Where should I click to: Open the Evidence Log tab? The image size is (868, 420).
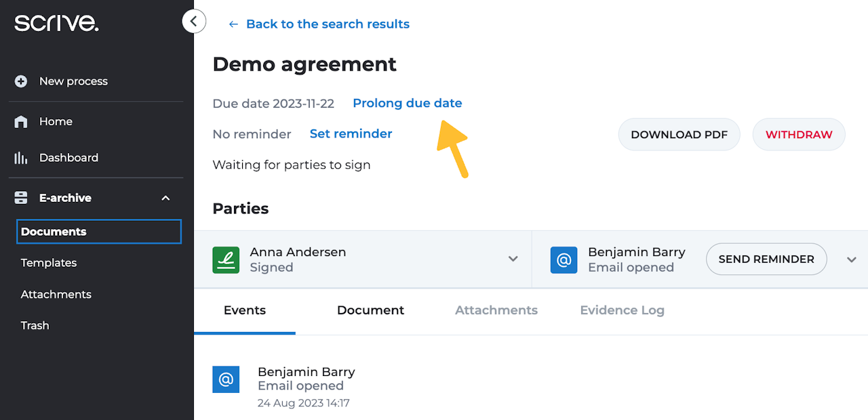click(622, 310)
